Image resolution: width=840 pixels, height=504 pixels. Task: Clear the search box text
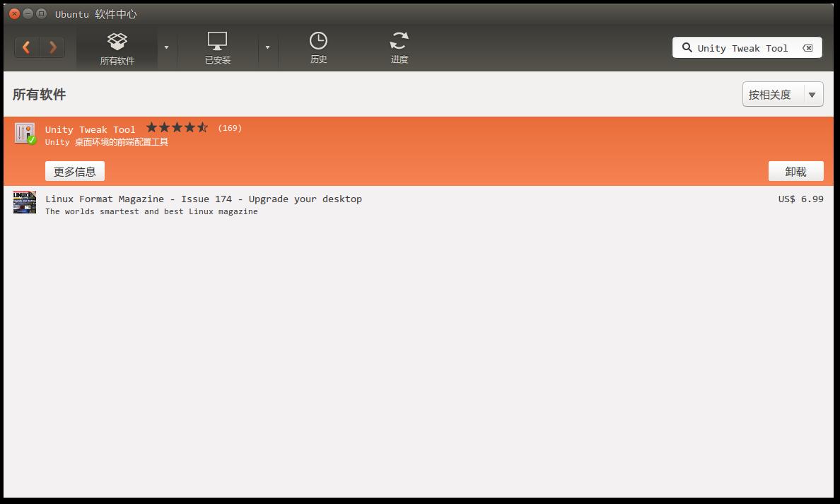[807, 48]
